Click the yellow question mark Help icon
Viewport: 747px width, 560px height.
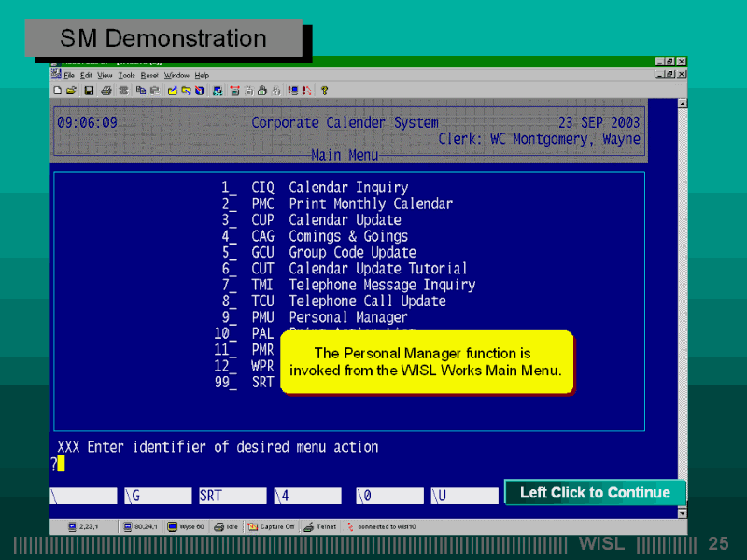[324, 91]
